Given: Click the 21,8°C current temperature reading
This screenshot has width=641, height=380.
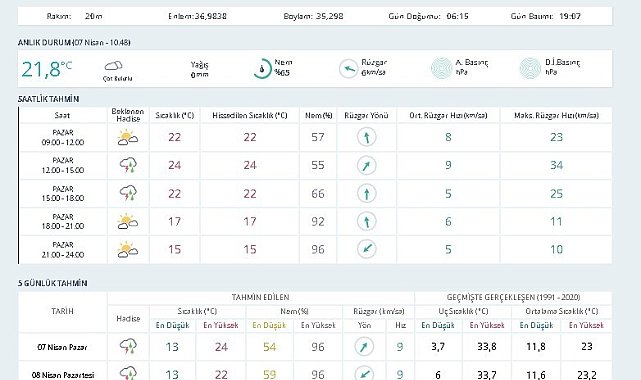Looking at the screenshot, I should [46, 69].
